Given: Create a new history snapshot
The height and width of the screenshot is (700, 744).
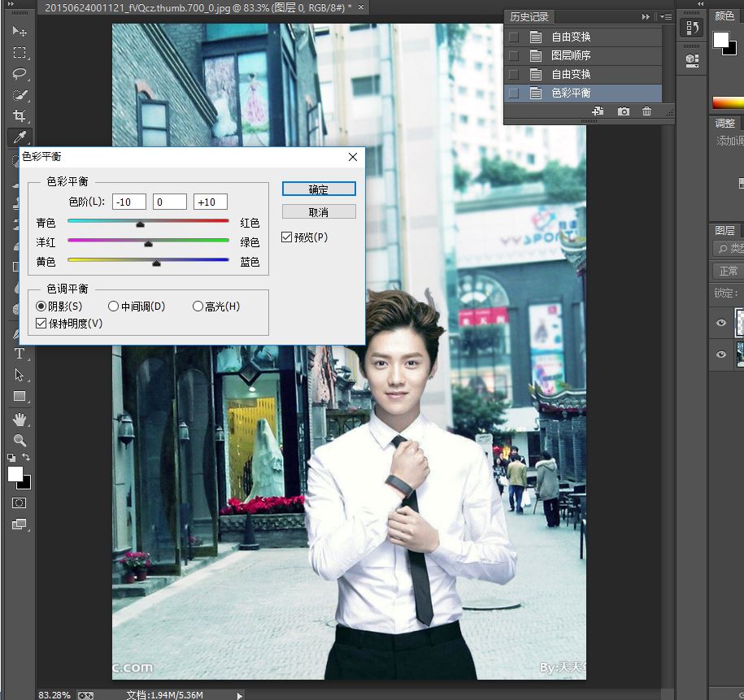Looking at the screenshot, I should [624, 111].
